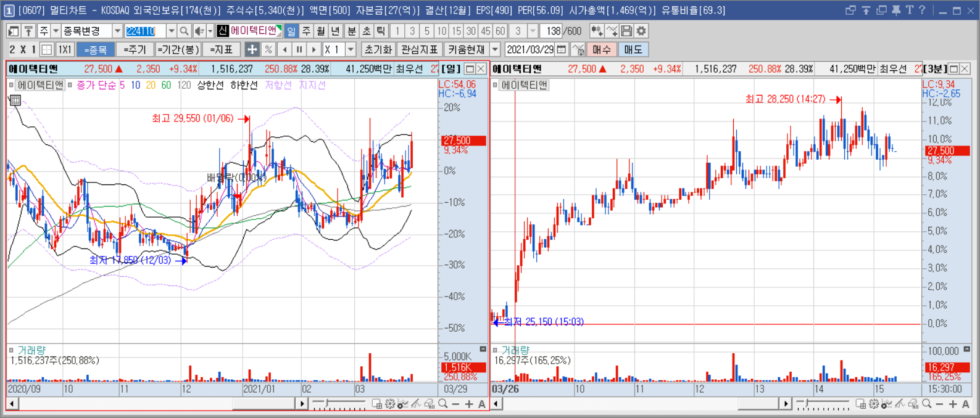The image size is (980, 418).
Task: Click magnifier icon below the 3-minute chart
Action: (x=926, y=404)
